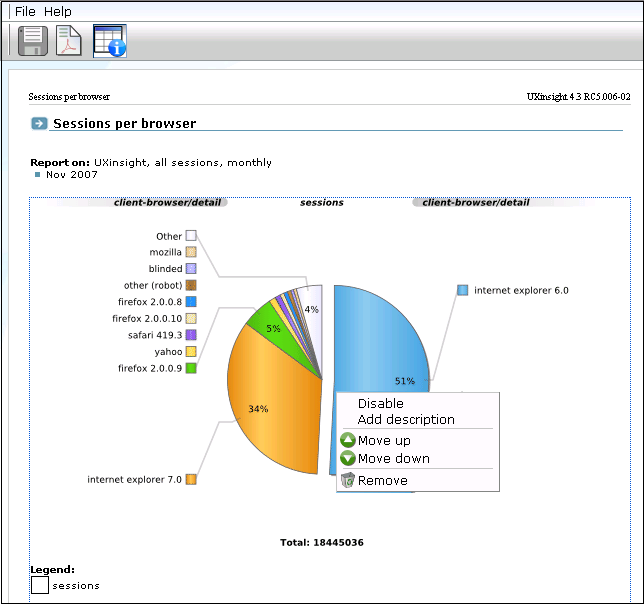Click the 'Total: 18445036' text
The width and height of the screenshot is (644, 604).
tap(322, 542)
